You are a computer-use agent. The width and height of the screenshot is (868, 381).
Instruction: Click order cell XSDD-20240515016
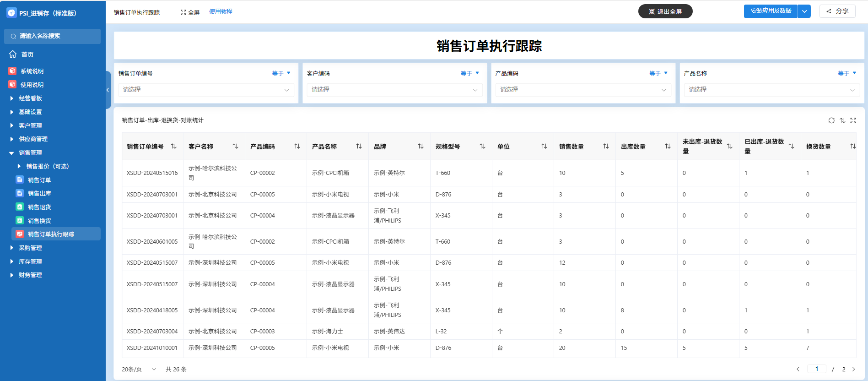pos(152,173)
